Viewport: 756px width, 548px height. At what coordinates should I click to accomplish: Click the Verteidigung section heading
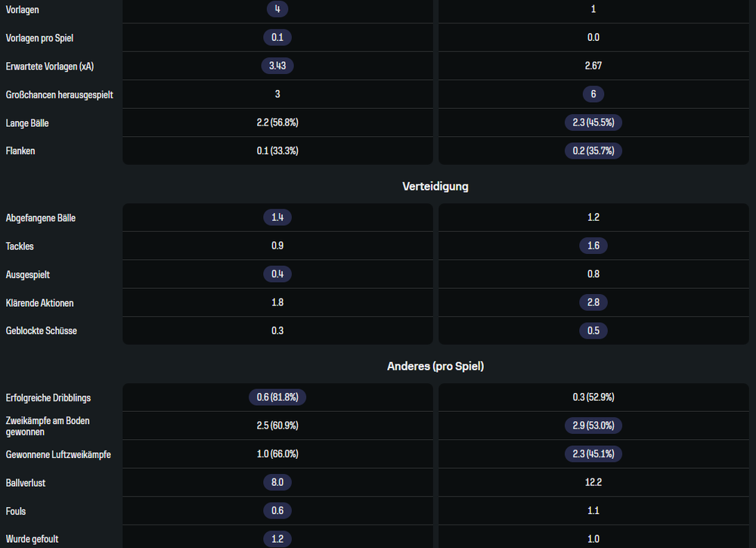click(435, 187)
